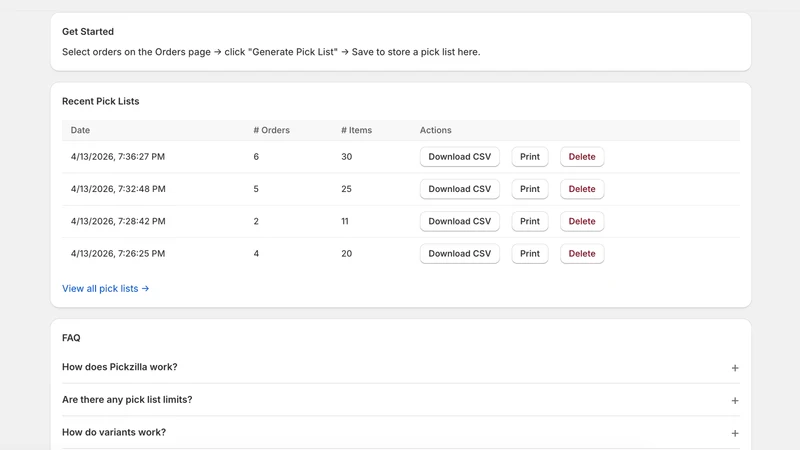Download CSV for the 7:26:25 PM pick list

[x=460, y=254]
